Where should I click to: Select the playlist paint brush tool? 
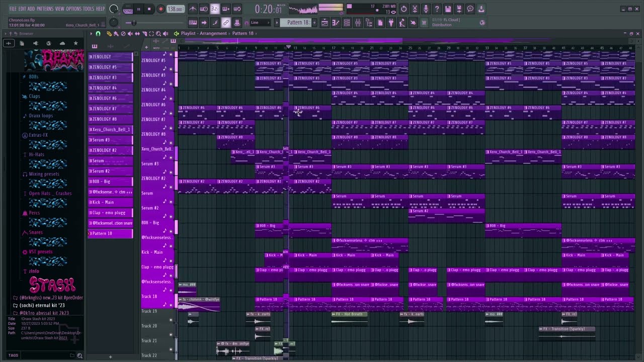(x=116, y=34)
